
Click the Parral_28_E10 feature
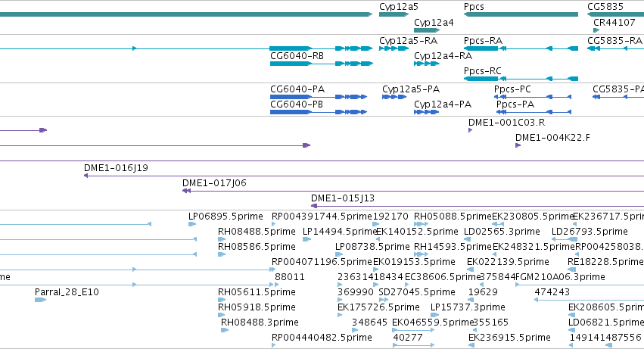[67, 293]
